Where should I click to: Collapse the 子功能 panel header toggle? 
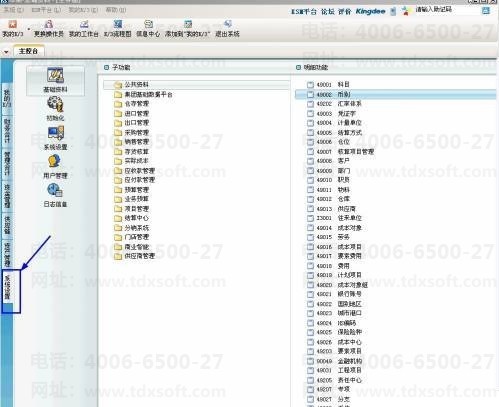pos(106,68)
